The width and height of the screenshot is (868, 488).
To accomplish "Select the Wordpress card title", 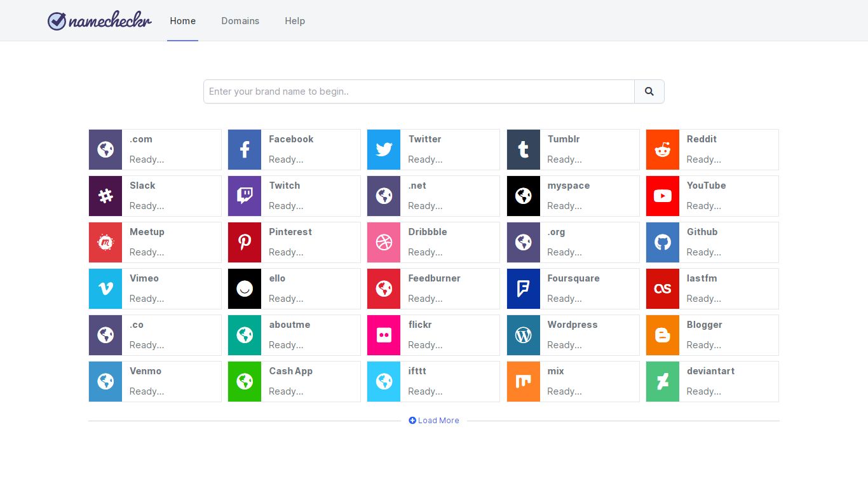I will (573, 325).
